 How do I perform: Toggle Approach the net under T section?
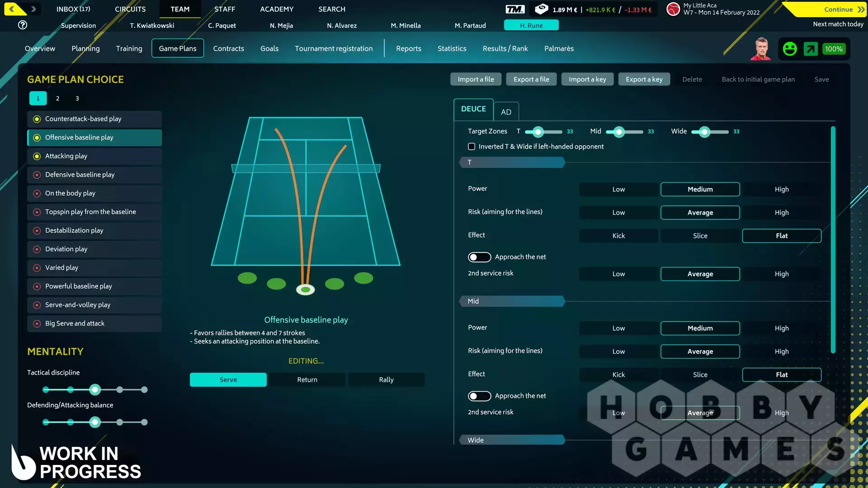(479, 257)
